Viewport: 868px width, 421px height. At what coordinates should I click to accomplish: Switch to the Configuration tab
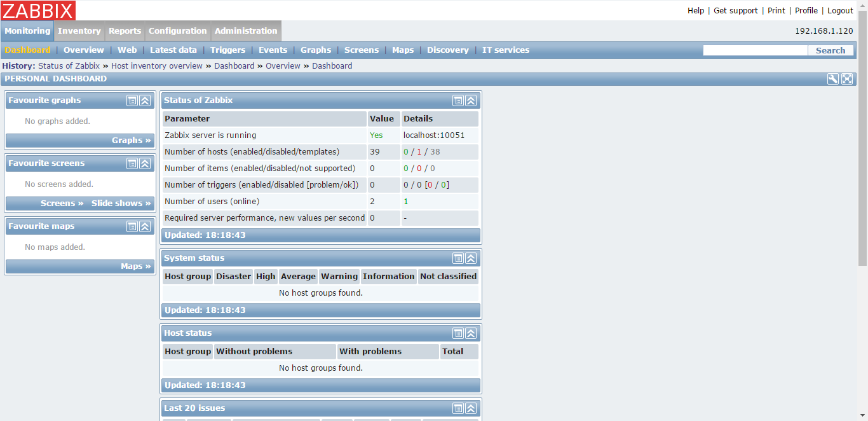pyautogui.click(x=178, y=31)
